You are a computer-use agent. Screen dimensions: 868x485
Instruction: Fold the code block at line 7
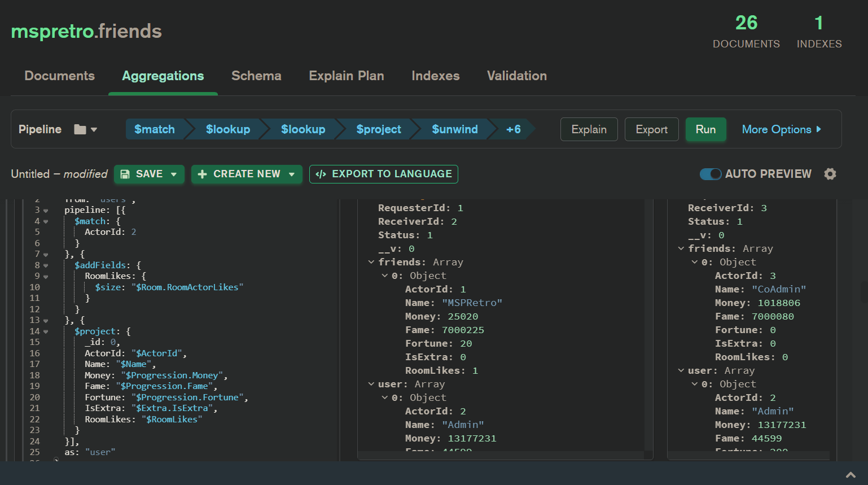pyautogui.click(x=46, y=255)
